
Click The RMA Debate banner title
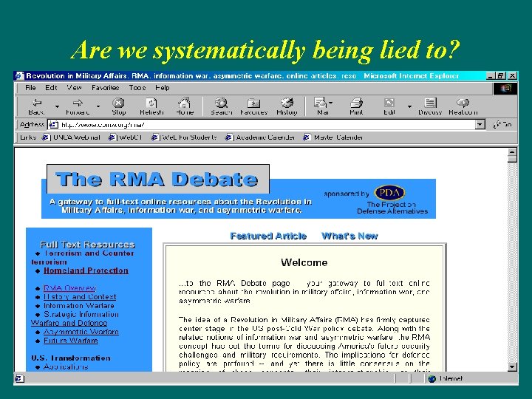point(157,179)
